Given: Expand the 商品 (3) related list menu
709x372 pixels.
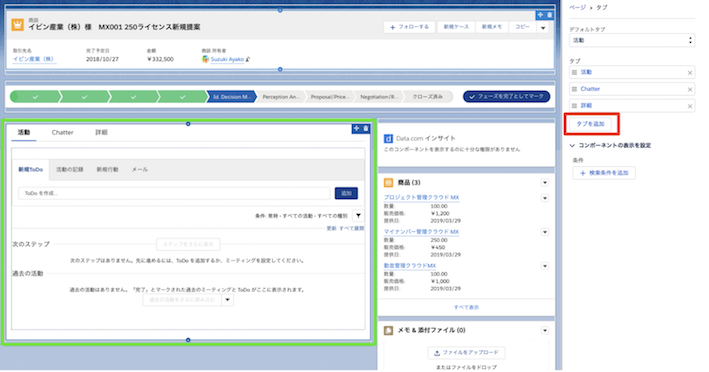Looking at the screenshot, I should [545, 183].
